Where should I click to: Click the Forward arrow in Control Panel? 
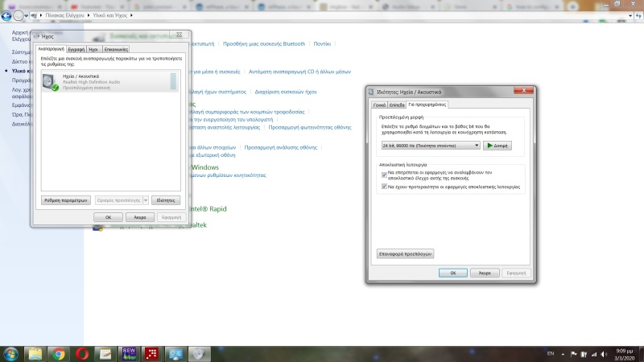(x=18, y=15)
